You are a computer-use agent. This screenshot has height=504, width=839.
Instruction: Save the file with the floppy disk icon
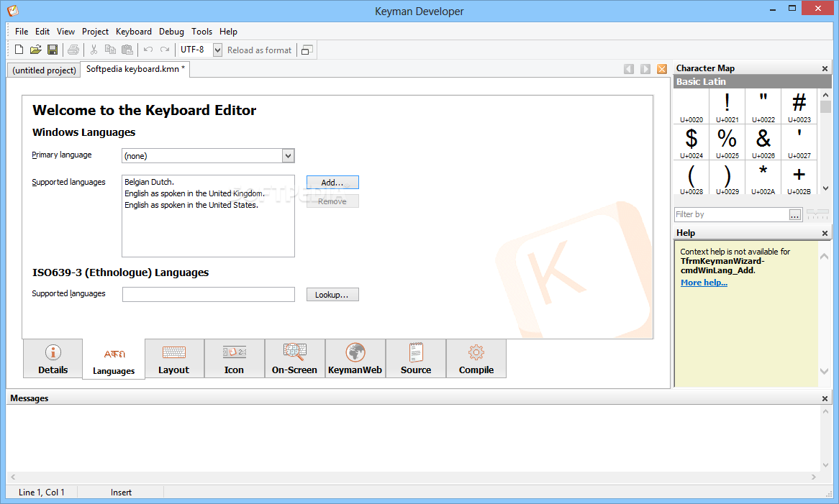coord(53,50)
